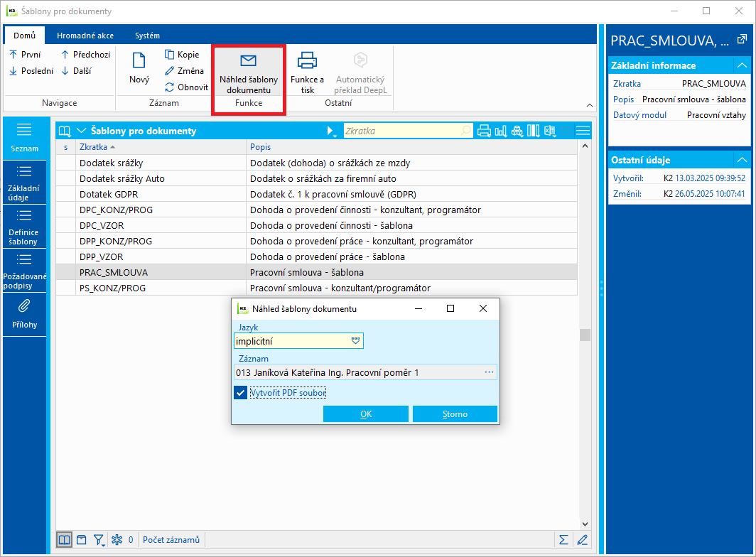Click the Obnovit refresh icon
The width and height of the screenshot is (756, 557).
click(169, 87)
